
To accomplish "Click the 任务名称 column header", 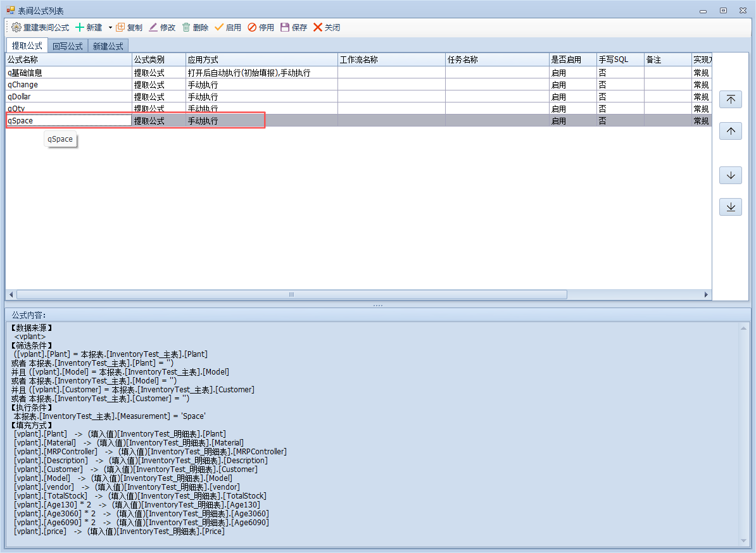I will (x=497, y=59).
